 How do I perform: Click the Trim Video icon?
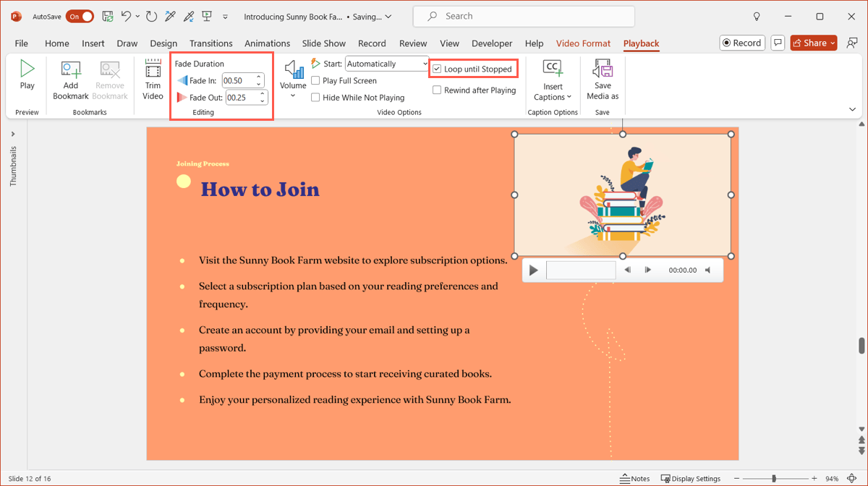click(x=153, y=69)
